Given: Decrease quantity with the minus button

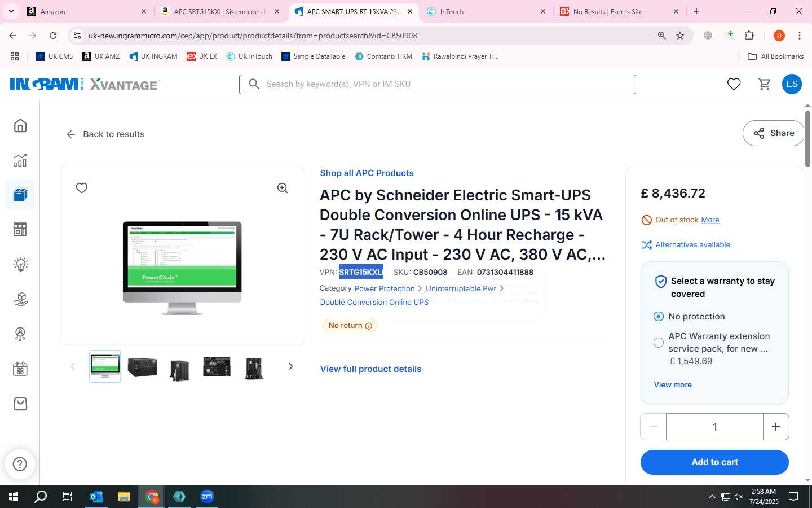Looking at the screenshot, I should pyautogui.click(x=654, y=427).
